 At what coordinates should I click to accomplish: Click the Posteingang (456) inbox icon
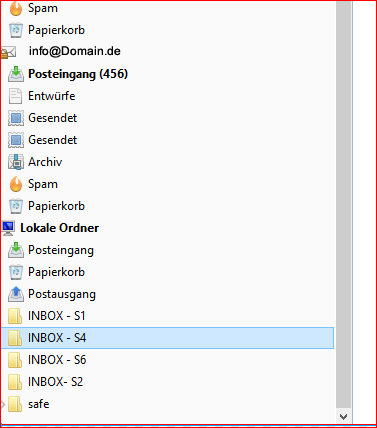click(16, 74)
